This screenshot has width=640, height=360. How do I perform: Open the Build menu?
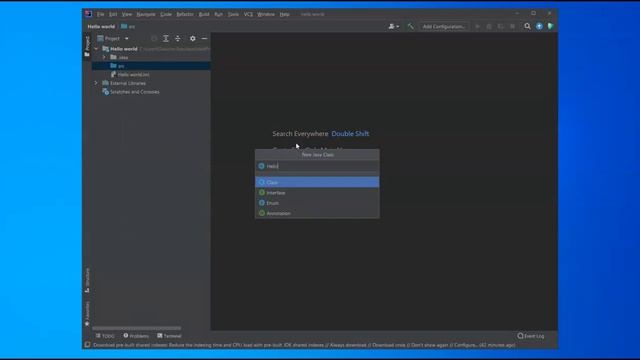204,14
